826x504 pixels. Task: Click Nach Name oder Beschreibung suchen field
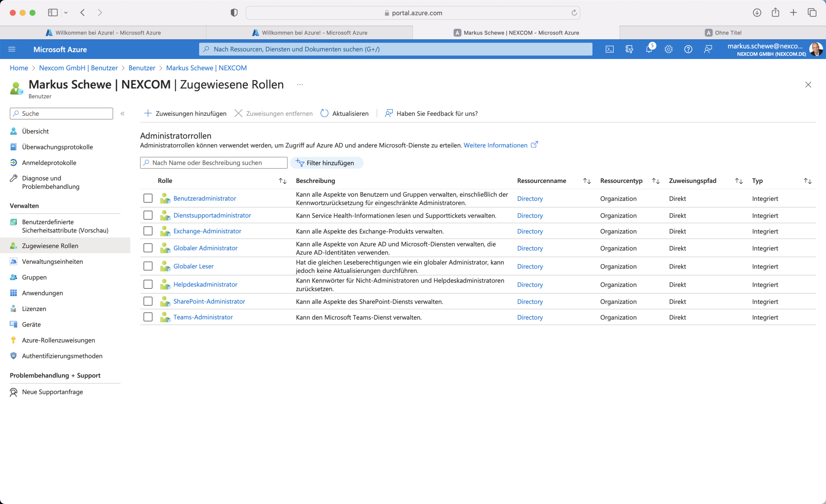(214, 163)
